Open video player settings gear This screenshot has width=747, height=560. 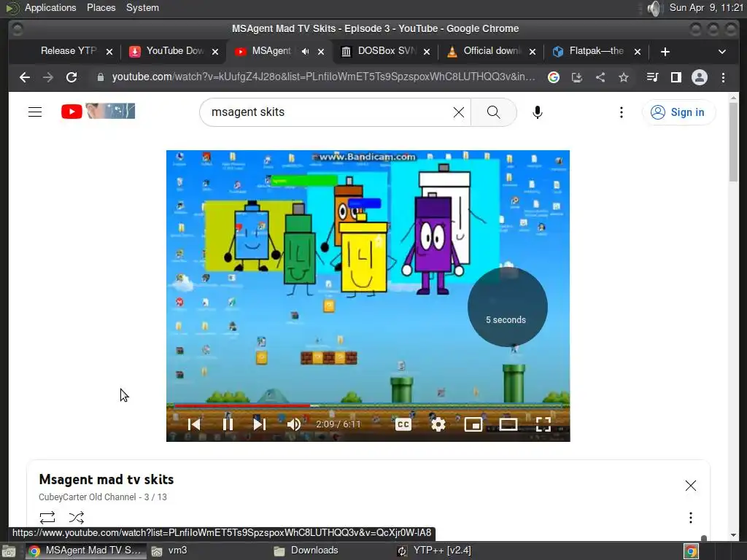438,424
